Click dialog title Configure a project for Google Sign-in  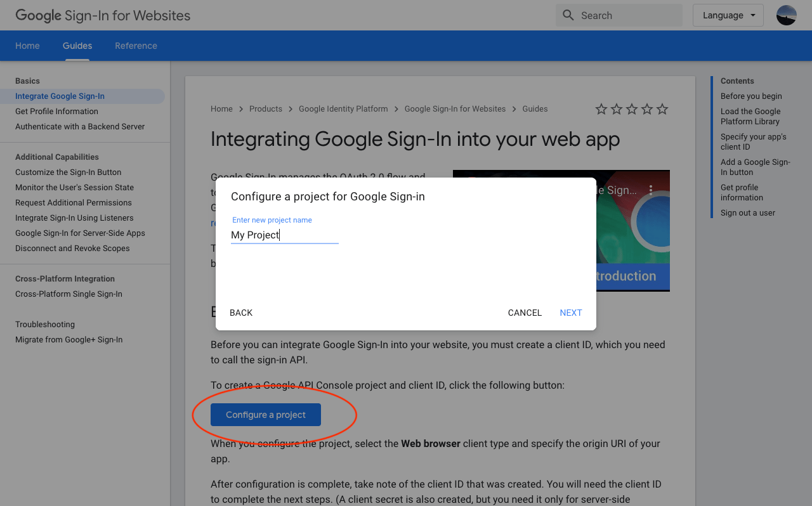tap(328, 197)
